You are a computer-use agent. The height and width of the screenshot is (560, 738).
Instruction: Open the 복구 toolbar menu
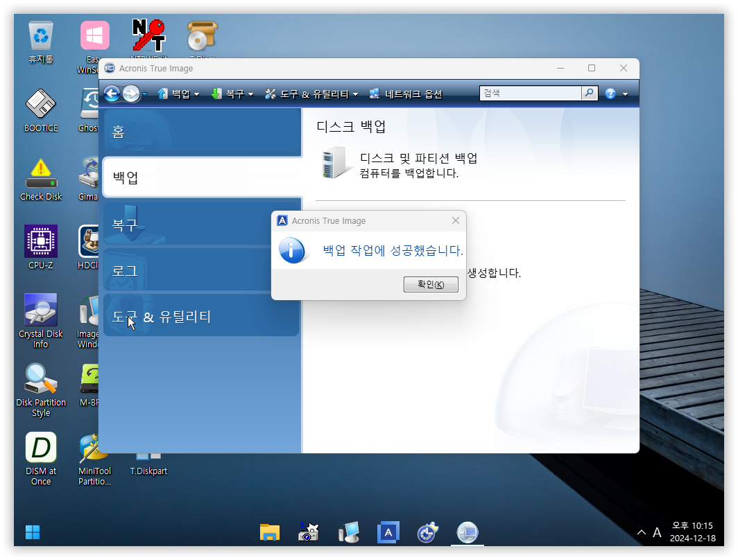click(232, 94)
